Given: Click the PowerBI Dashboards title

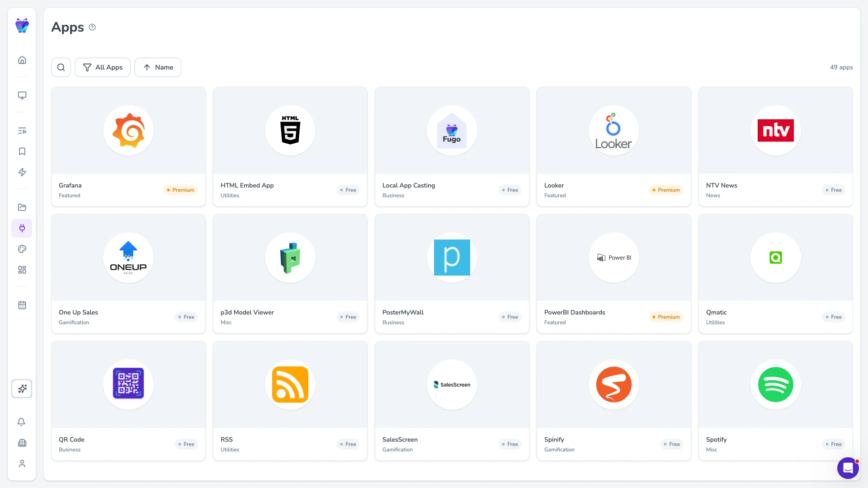Looking at the screenshot, I should coord(575,312).
